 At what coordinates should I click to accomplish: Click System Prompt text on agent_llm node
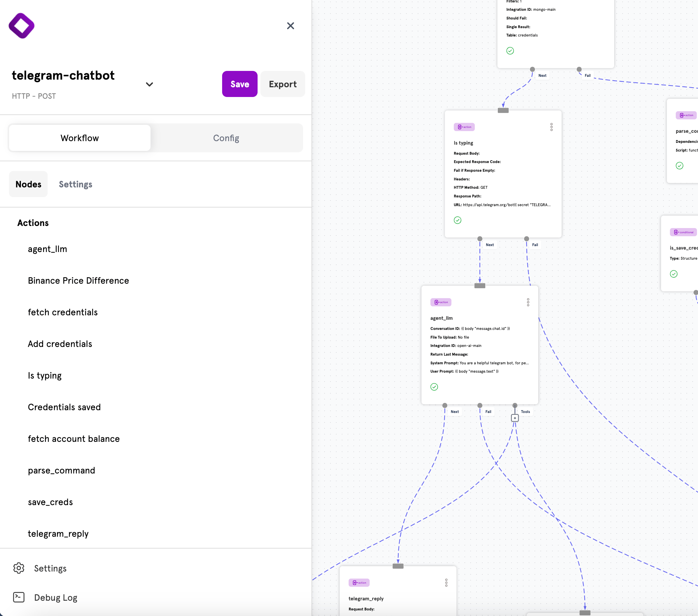(x=480, y=363)
